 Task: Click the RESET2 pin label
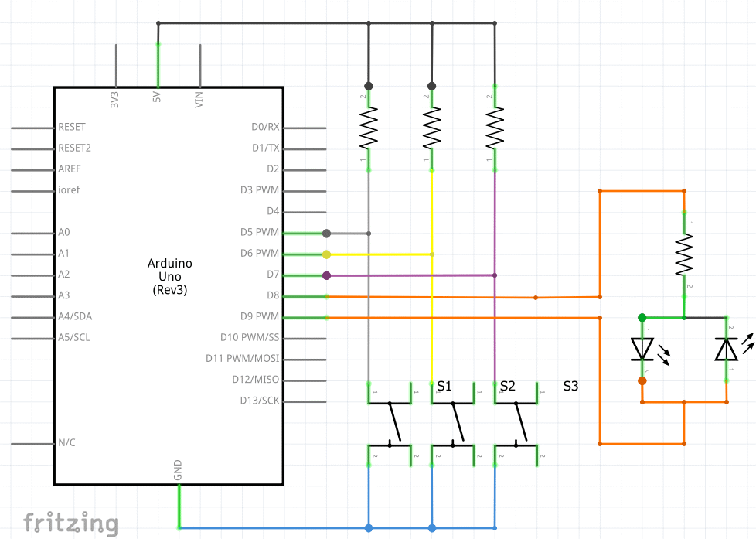75,148
